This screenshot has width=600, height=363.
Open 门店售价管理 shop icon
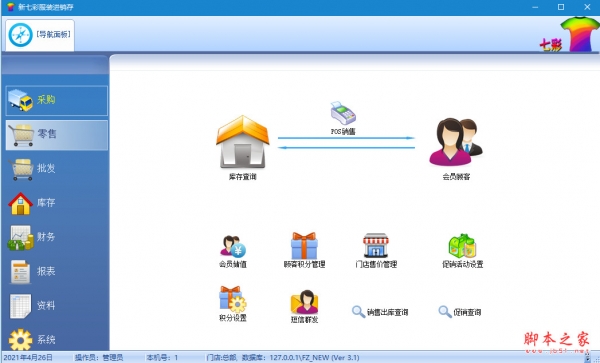376,246
